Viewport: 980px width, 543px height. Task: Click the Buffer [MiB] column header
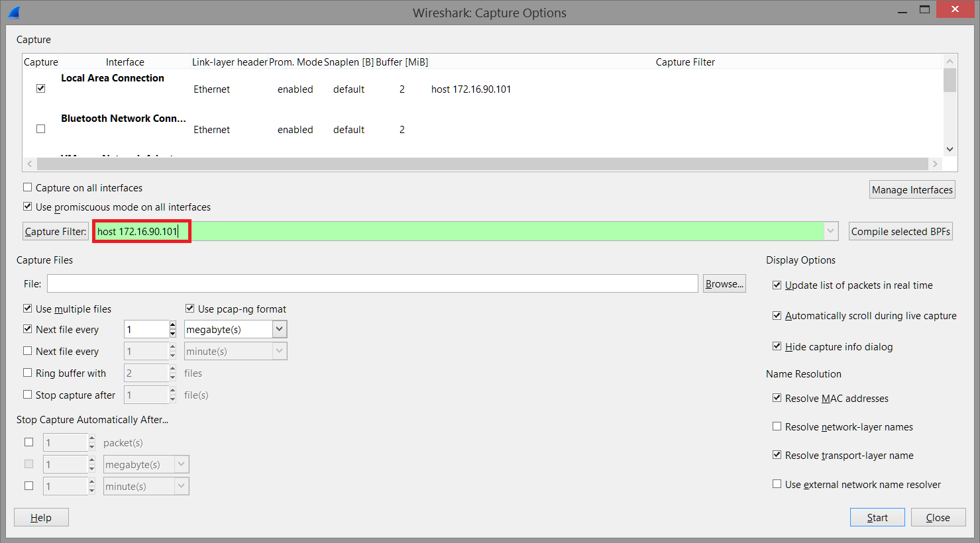tap(402, 62)
